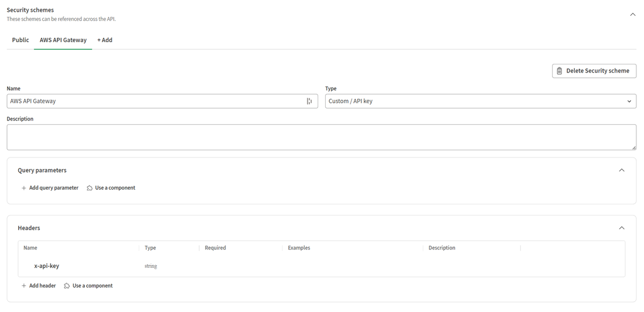Click the trash icon in the Delete Security scheme button
The height and width of the screenshot is (312, 644).
tap(560, 71)
